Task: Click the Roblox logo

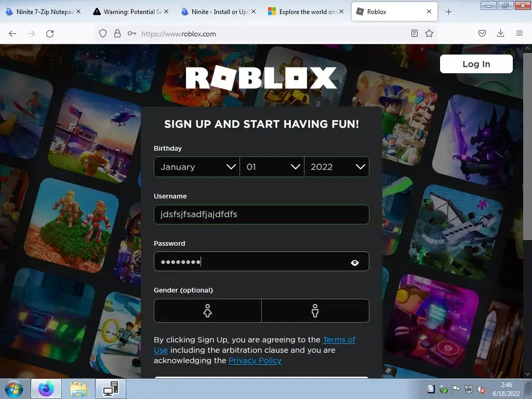Action: coord(261,78)
